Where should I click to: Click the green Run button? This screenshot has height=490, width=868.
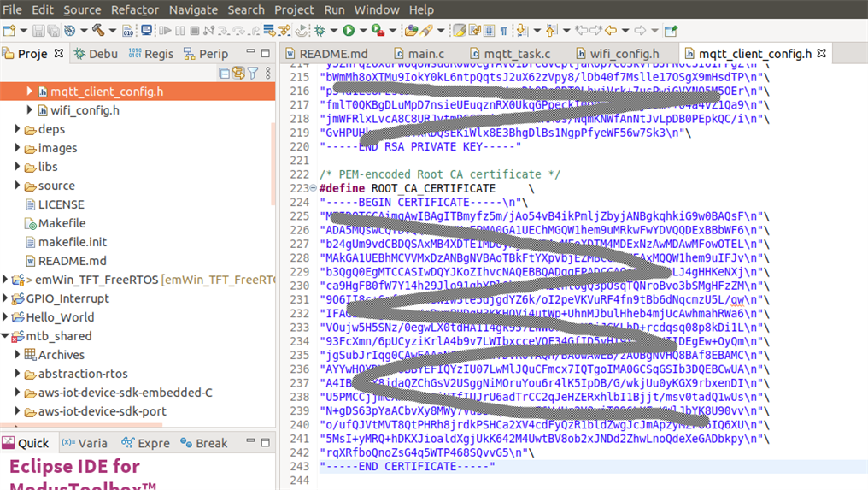click(x=349, y=31)
